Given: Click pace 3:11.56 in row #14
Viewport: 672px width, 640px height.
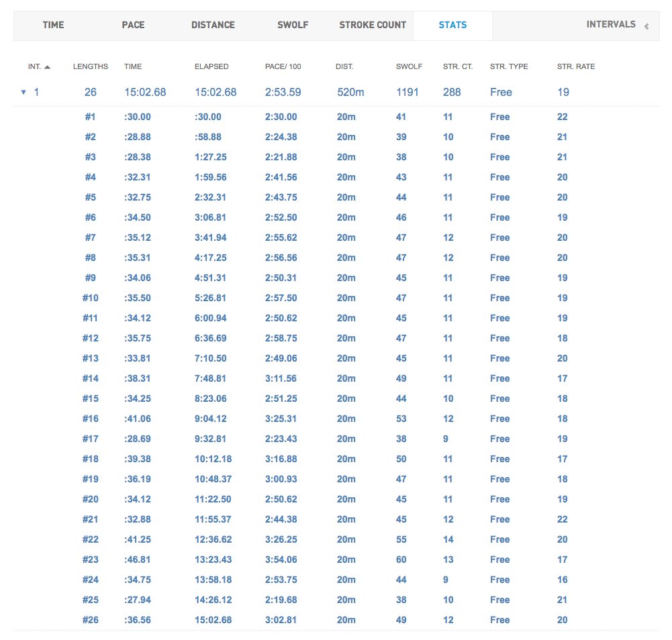Looking at the screenshot, I should pos(281,378).
